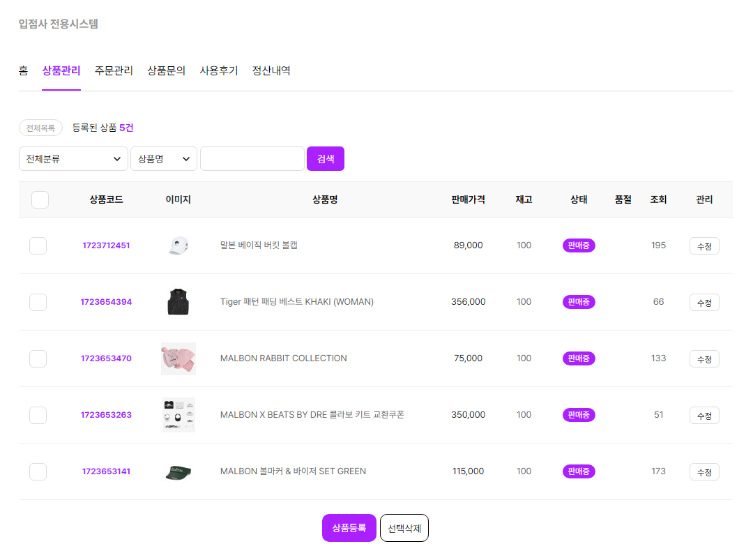Click 수정 for product 1723654394

[704, 303]
